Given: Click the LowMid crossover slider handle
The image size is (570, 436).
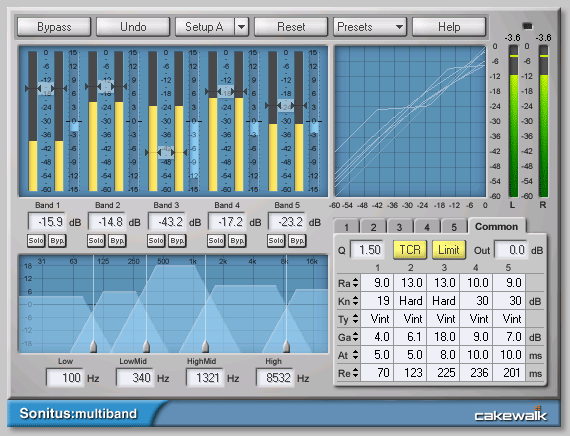Looking at the screenshot, I should [x=146, y=347].
